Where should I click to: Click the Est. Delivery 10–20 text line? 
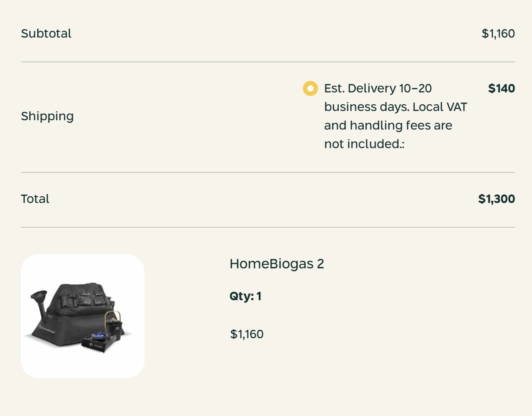378,88
